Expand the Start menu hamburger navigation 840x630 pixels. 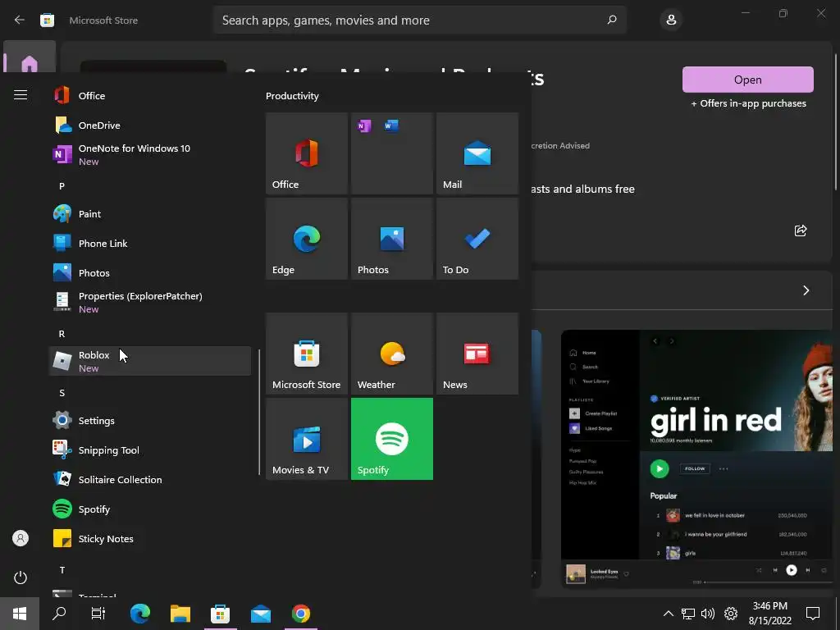21,95
